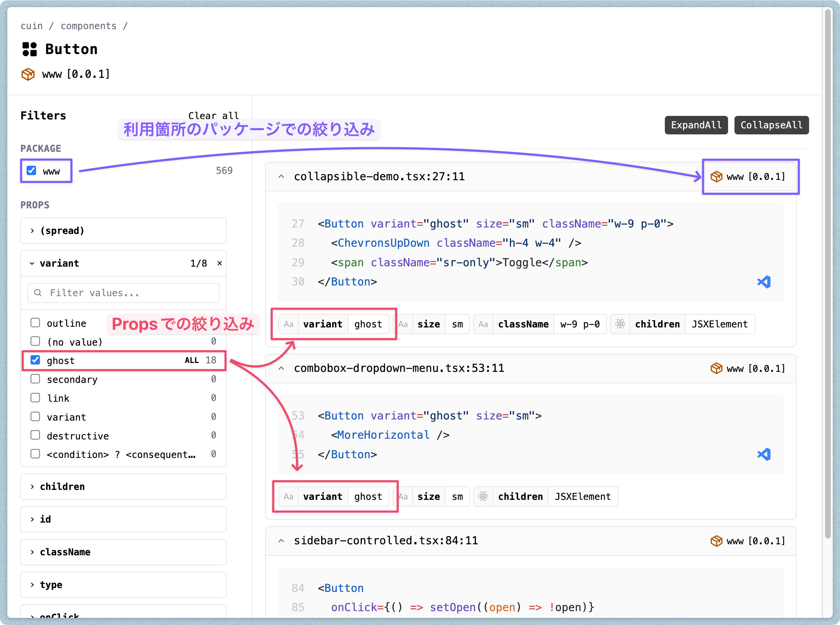Viewport: 840px width, 625px height.
Task: Click the Button component grid icon
Action: coord(29,48)
